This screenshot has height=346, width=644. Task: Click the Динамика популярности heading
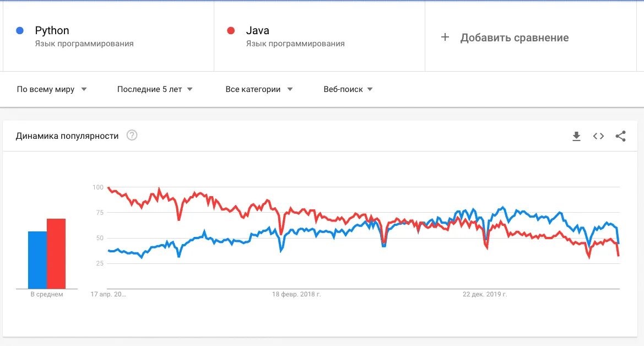[x=67, y=136]
